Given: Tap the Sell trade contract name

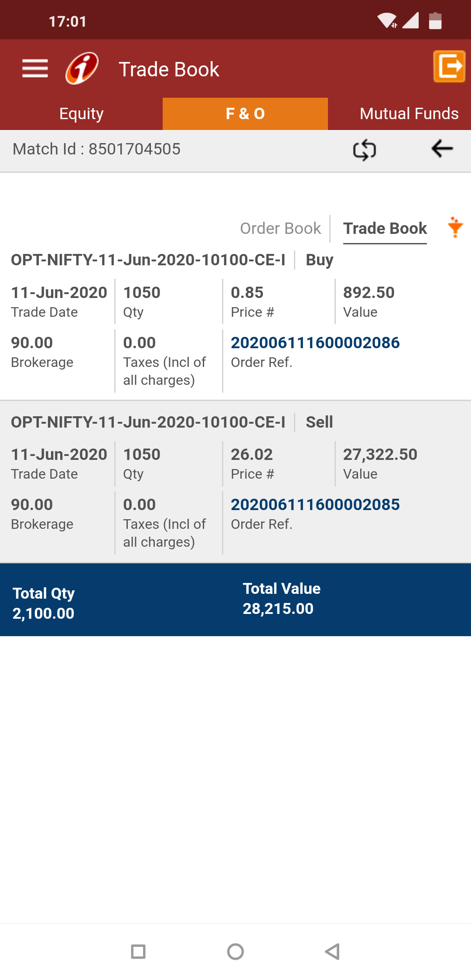Looking at the screenshot, I should click(148, 422).
